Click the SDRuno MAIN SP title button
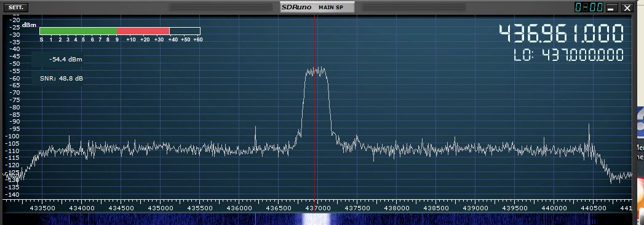Viewport: 644px width, 225px height. (x=317, y=7)
